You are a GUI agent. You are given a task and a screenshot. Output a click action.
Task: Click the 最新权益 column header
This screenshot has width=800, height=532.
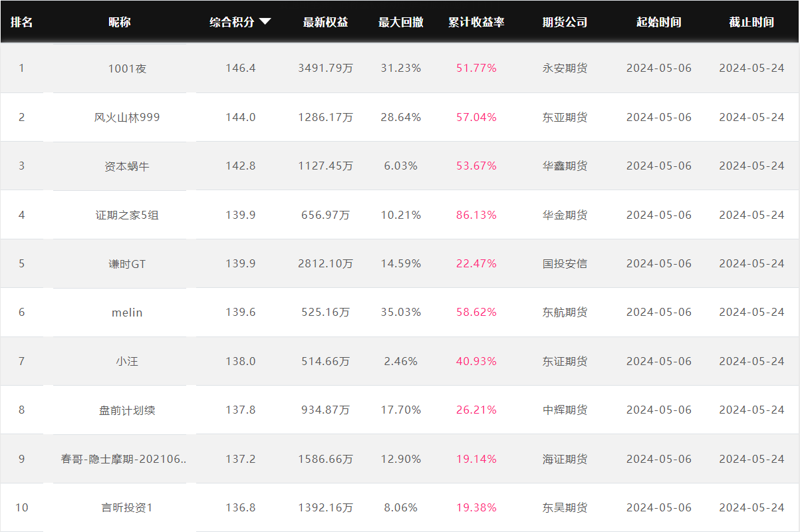click(x=325, y=22)
